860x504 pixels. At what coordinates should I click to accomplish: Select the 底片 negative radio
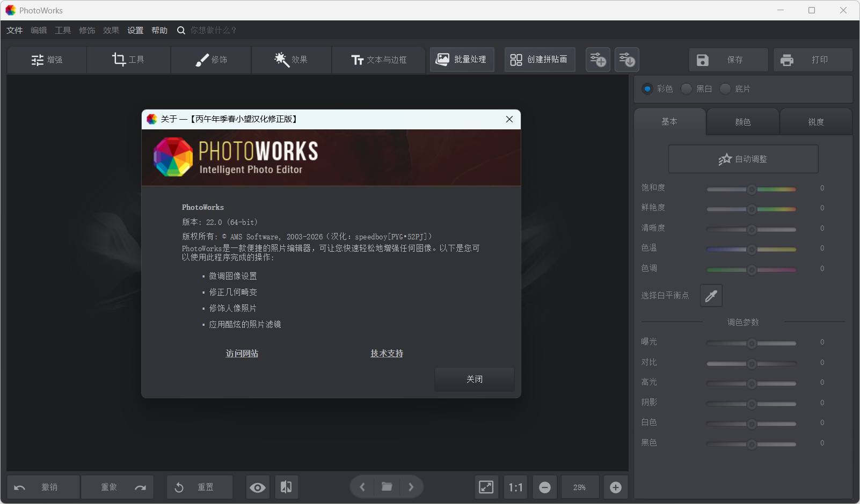point(725,89)
